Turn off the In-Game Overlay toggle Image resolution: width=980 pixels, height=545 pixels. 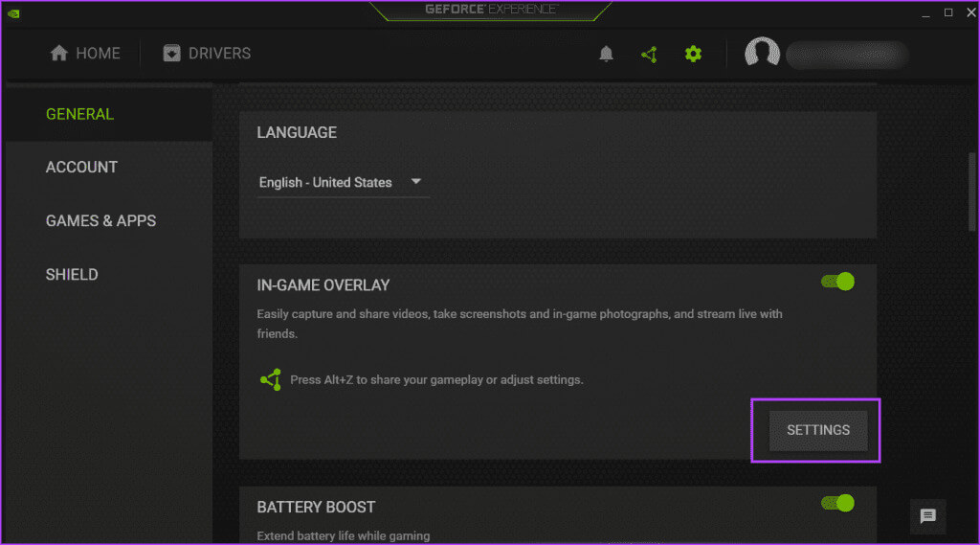(837, 282)
